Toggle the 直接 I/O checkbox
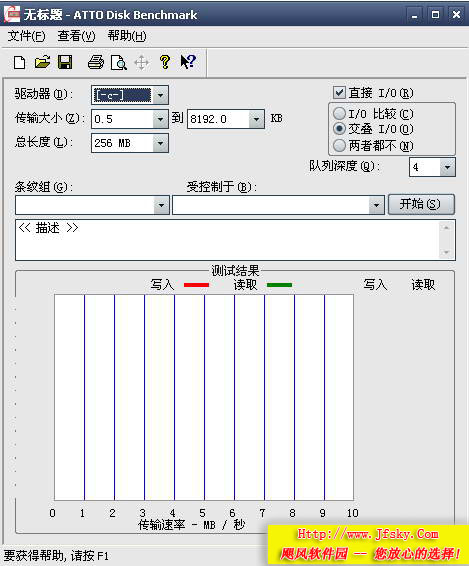The height and width of the screenshot is (566, 469). (339, 93)
